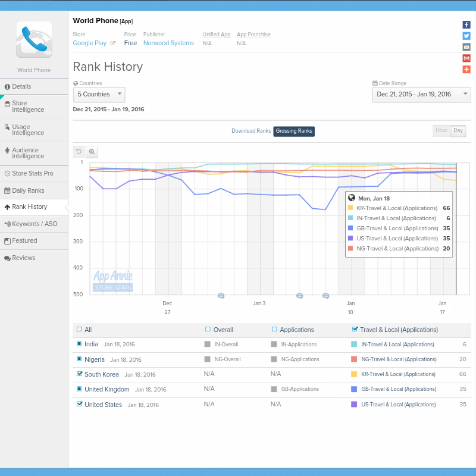Toggle GB-Travel & Local blue swatch
This screenshot has height=476, width=476.
(x=354, y=389)
